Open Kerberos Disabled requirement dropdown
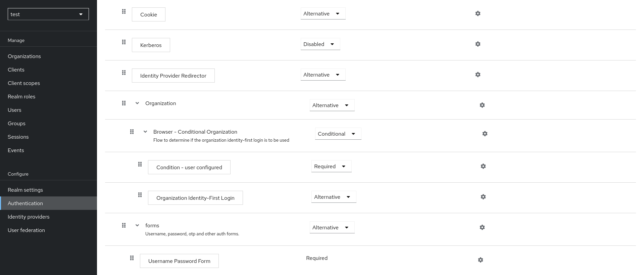Image resolution: width=644 pixels, height=275 pixels. point(320,44)
